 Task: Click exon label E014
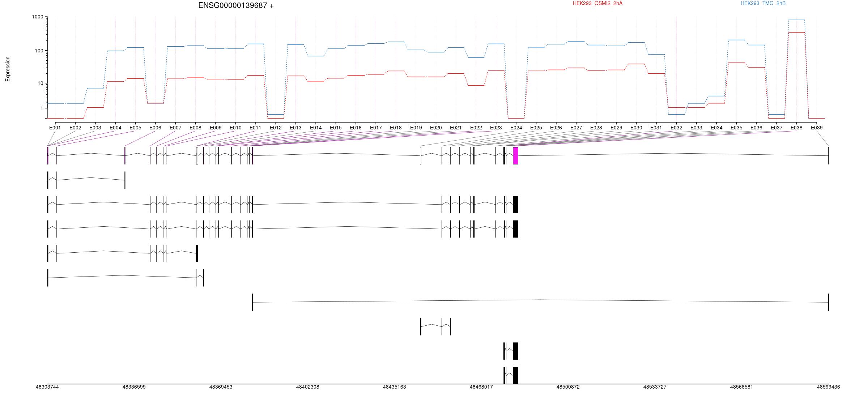coord(316,128)
